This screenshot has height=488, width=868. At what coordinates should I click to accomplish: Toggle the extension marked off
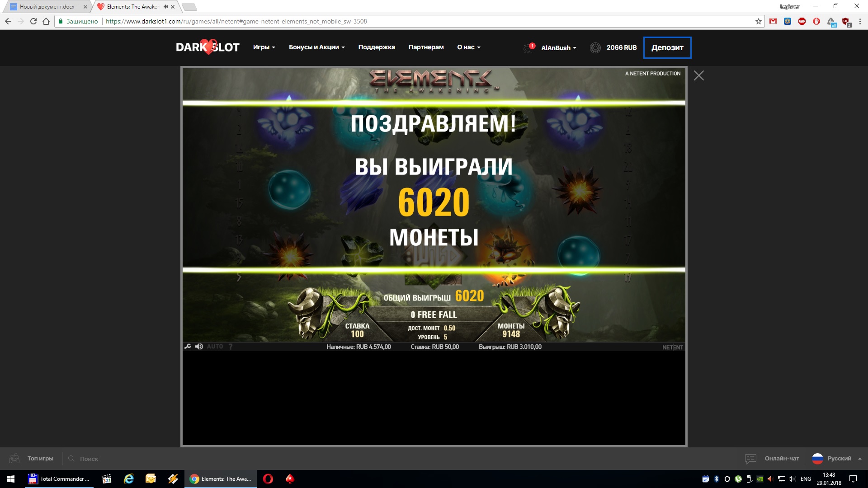click(832, 22)
